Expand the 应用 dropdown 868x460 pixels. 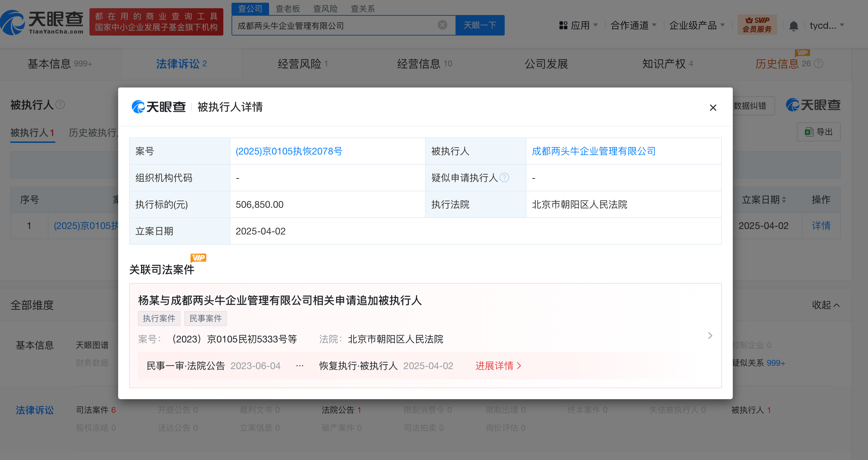click(596, 25)
